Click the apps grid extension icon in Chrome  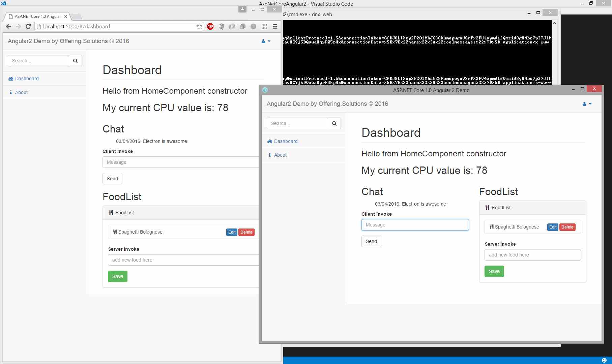tap(264, 26)
